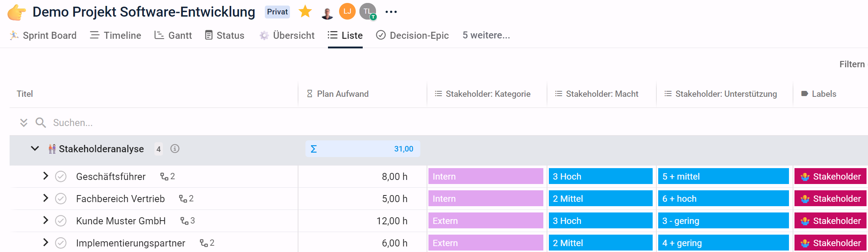Open Unterstützung '6 + hoch' cell

coord(723,198)
